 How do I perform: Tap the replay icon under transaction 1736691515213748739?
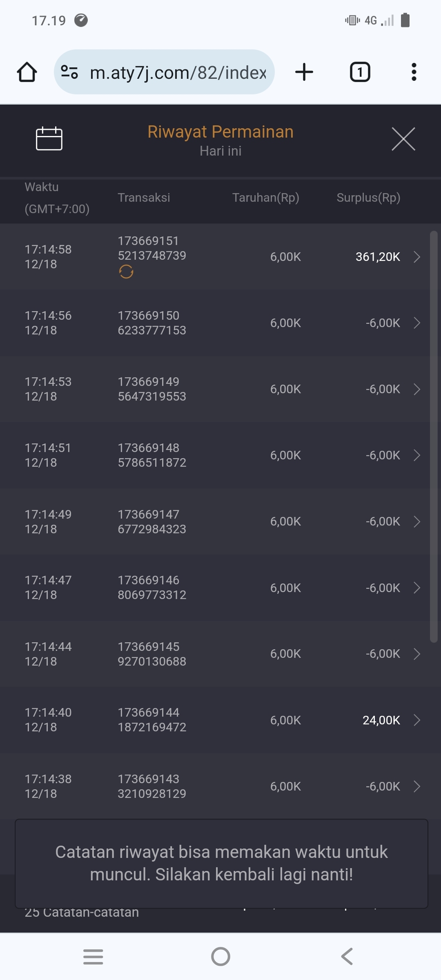click(126, 272)
